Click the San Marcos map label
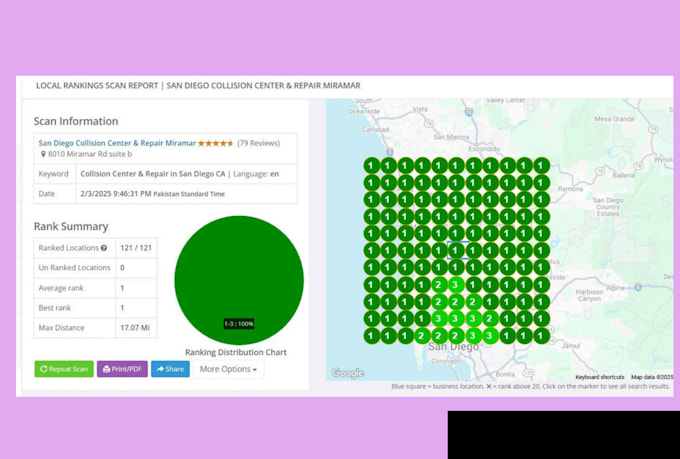Viewport: 680px width, 459px height. pyautogui.click(x=451, y=137)
